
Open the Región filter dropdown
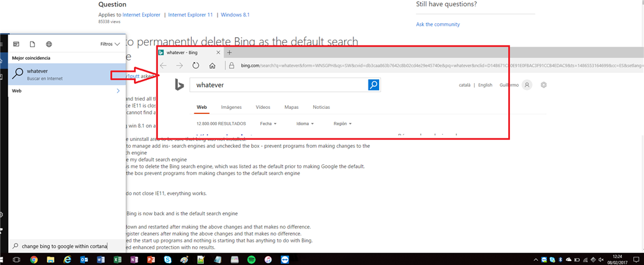click(x=343, y=123)
